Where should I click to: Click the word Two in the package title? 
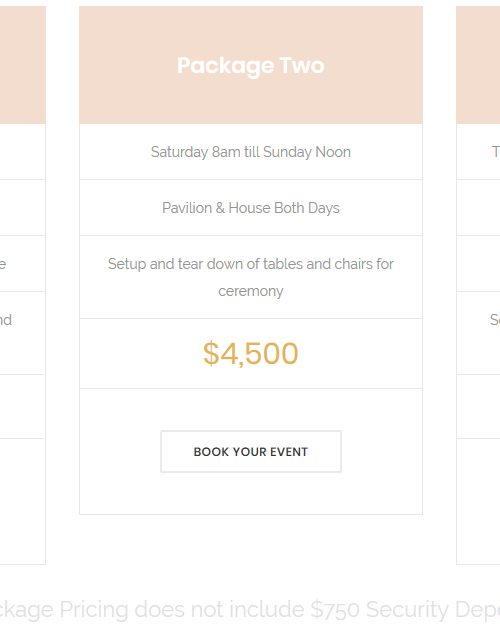point(302,66)
